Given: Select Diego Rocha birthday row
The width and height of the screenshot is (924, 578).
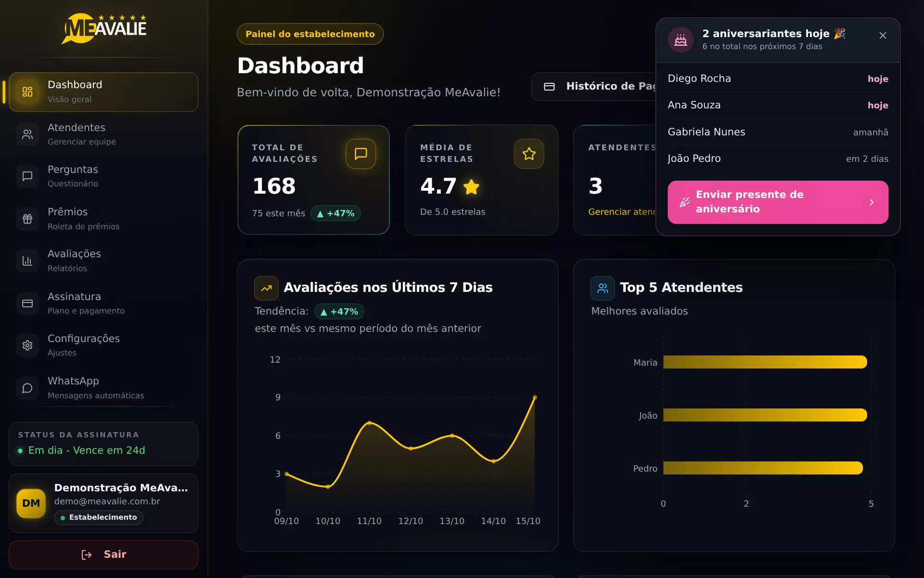Looking at the screenshot, I should pos(778,79).
